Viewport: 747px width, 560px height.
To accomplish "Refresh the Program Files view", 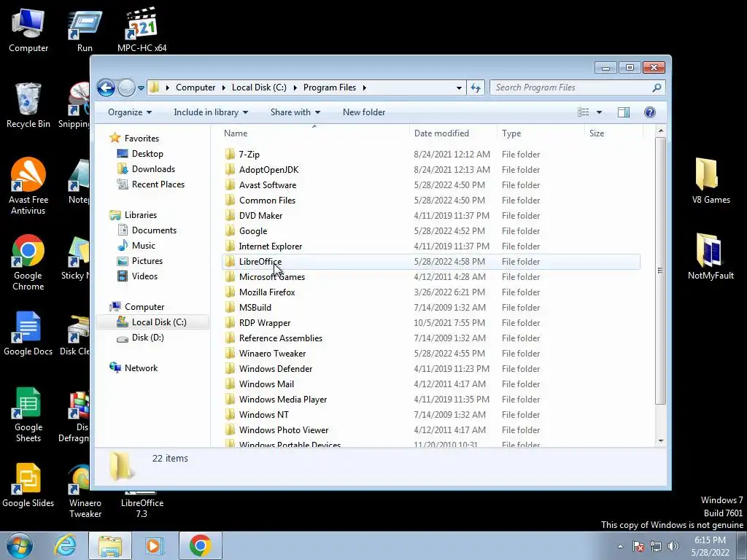I will [x=476, y=87].
